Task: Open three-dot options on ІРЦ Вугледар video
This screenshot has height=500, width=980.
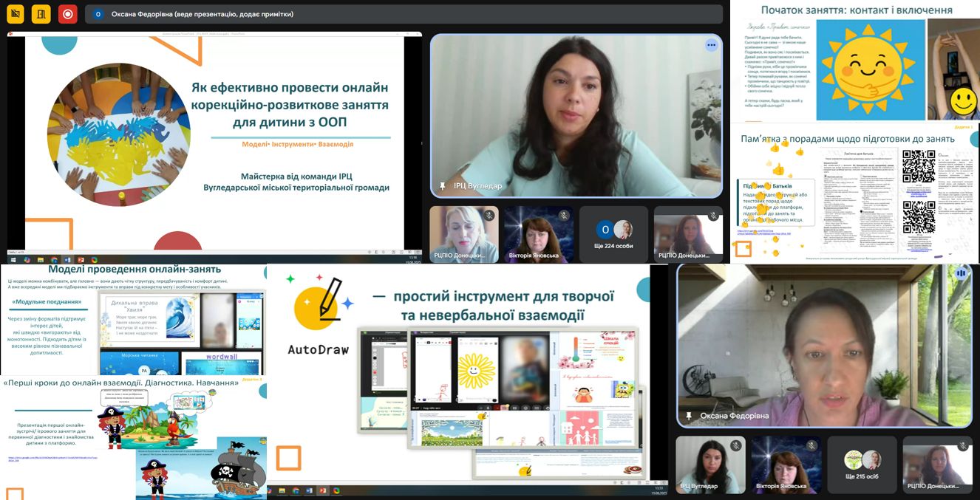Action: point(711,45)
